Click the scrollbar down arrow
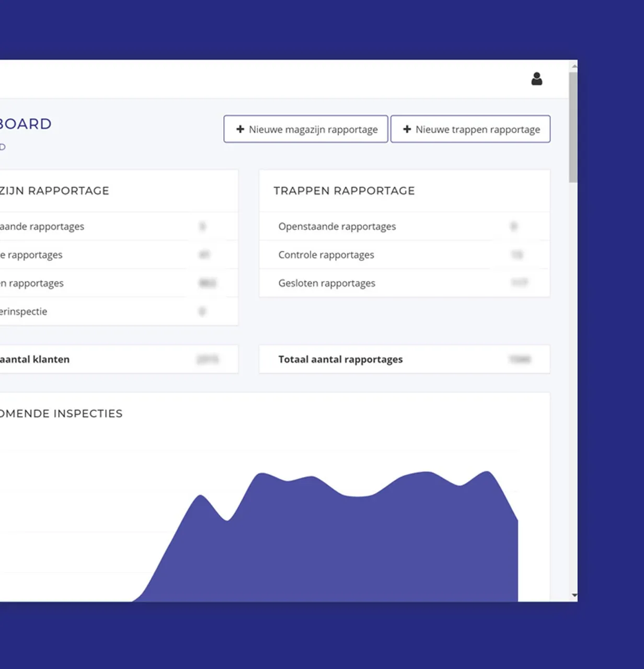 (574, 595)
